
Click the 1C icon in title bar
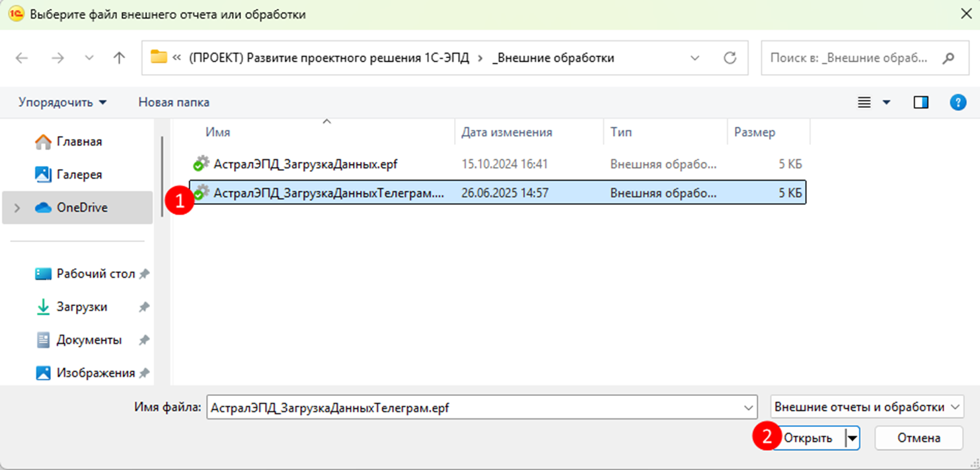click(x=17, y=14)
